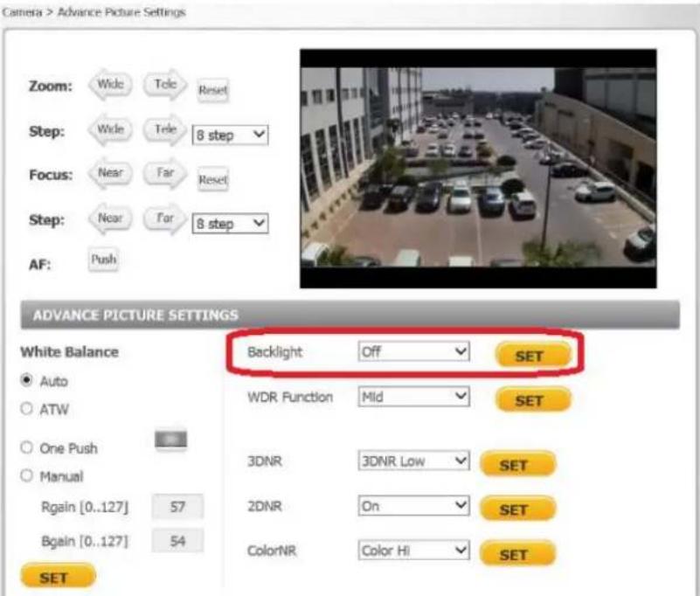Click the Advance Picture Settings header bar
This screenshot has height=596, width=700.
click(350, 315)
